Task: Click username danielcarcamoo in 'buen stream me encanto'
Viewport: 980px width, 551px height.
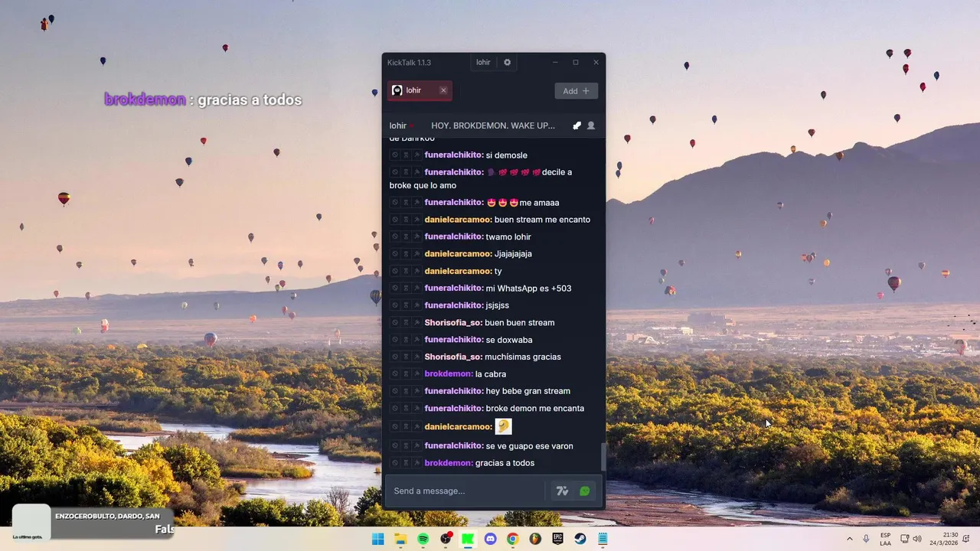Action: tap(459, 220)
